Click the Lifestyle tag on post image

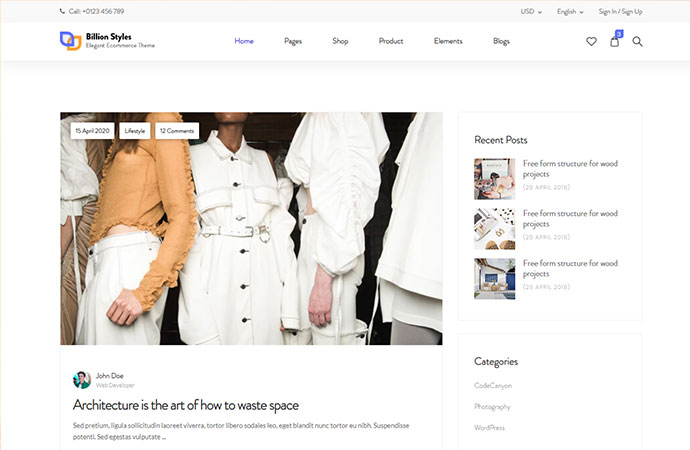coord(134,131)
